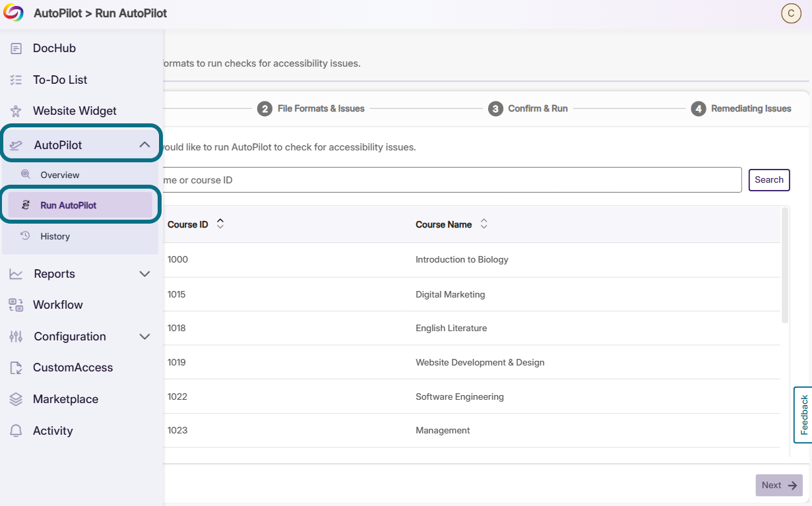Click the Reports chart icon
Viewport: 812px width, 506px height.
16,274
